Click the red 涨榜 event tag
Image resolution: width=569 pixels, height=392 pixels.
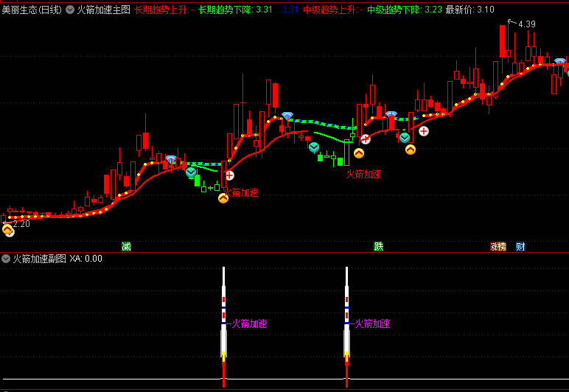tap(498, 247)
